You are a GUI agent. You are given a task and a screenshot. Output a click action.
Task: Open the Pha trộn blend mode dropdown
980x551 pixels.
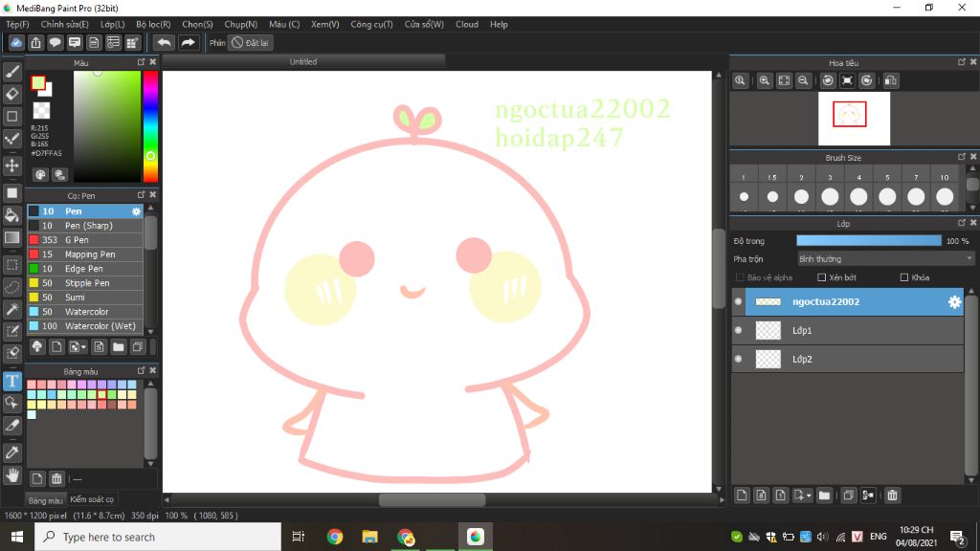click(885, 258)
